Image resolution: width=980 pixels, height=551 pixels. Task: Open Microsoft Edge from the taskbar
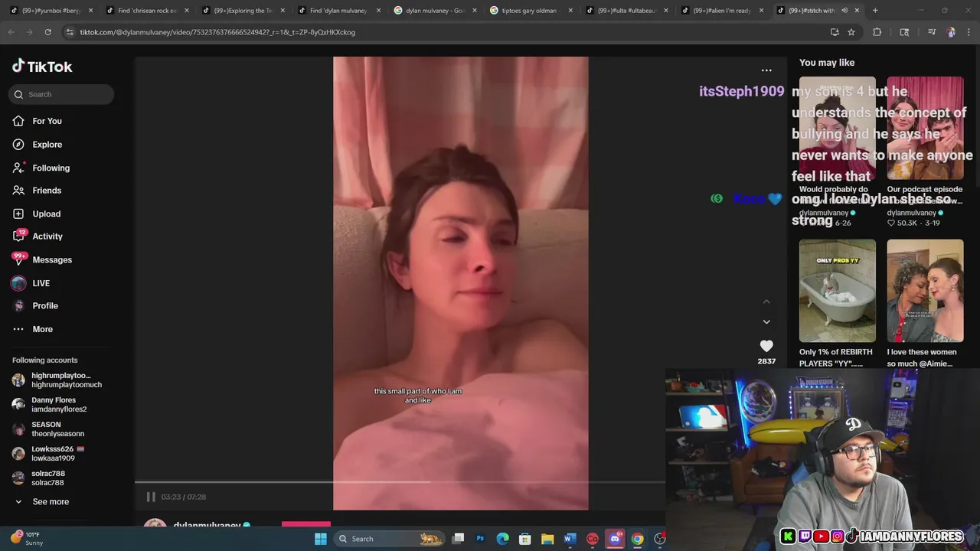pos(503,539)
